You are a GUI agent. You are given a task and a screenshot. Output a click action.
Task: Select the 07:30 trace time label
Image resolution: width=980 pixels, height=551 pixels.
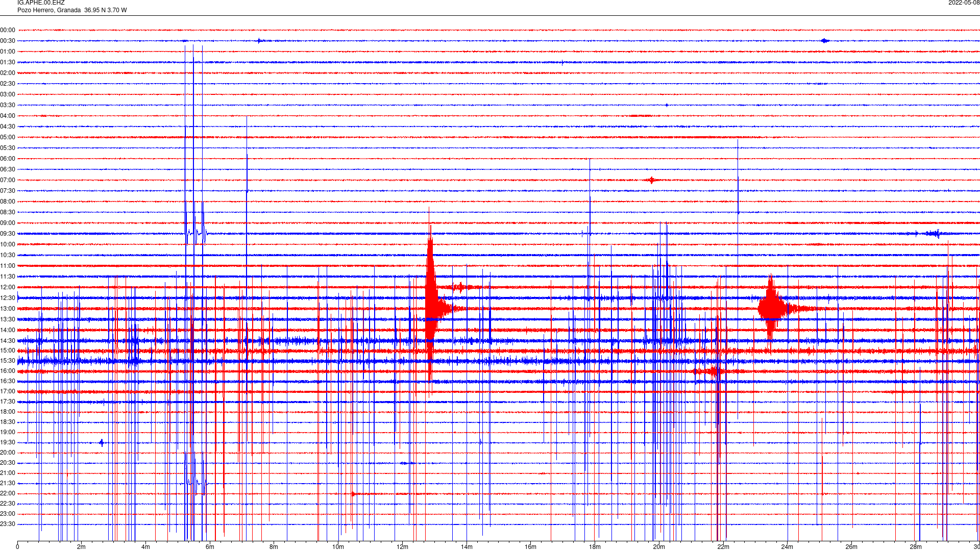coord(8,191)
